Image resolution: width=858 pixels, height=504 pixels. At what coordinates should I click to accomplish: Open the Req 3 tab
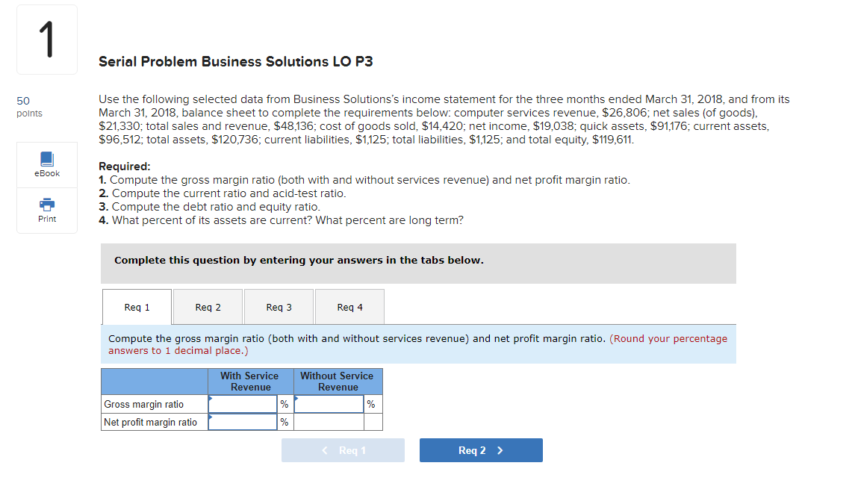278,306
